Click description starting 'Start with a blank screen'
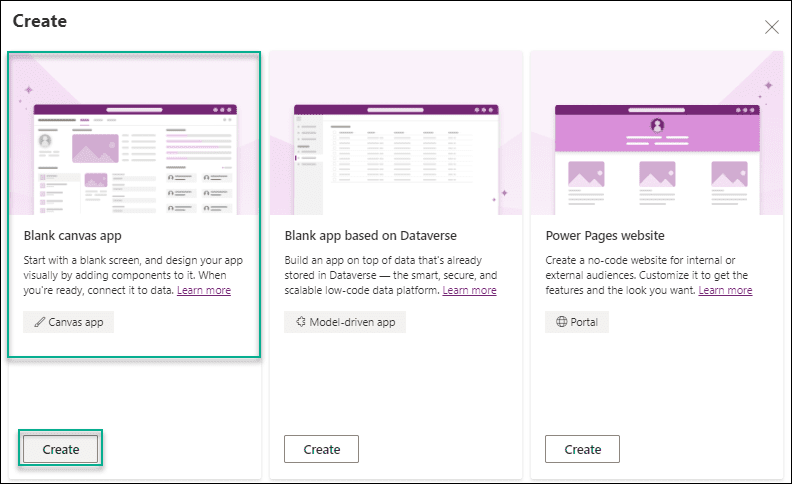792x484 pixels. click(x=133, y=275)
